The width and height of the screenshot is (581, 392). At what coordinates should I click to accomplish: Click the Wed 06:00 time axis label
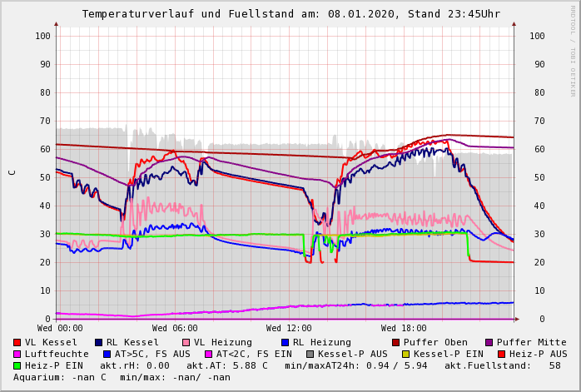(x=175, y=329)
